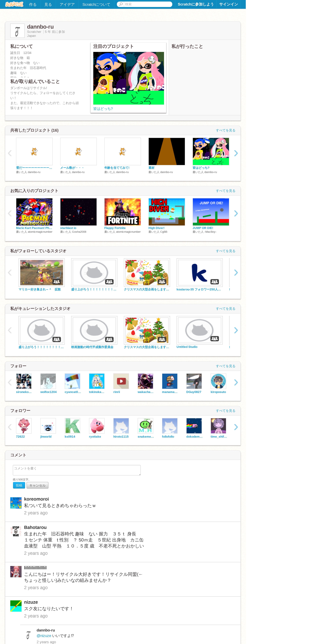Open the koutarou-35 studio thumbnail
The image size is (322, 644).
[200, 273]
